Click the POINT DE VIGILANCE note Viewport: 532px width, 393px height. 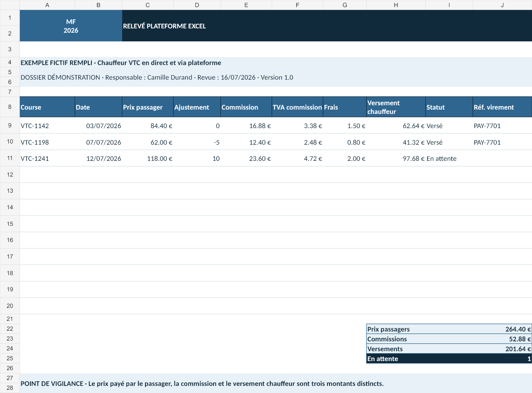click(276, 383)
